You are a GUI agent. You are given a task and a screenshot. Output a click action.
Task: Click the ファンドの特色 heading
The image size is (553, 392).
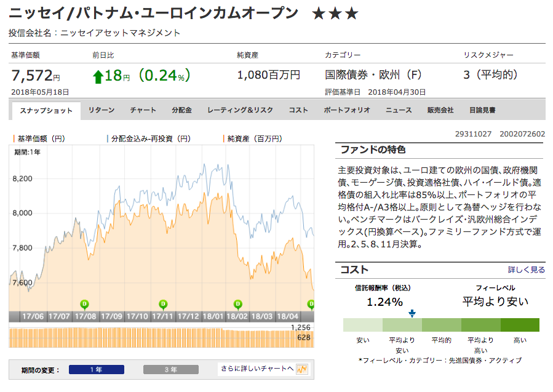point(373,150)
